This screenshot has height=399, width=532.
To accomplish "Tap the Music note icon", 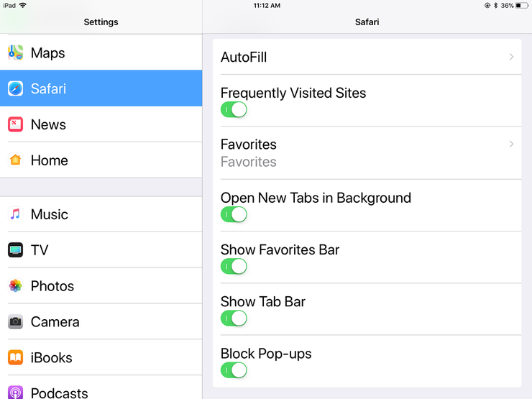I will click(x=15, y=214).
